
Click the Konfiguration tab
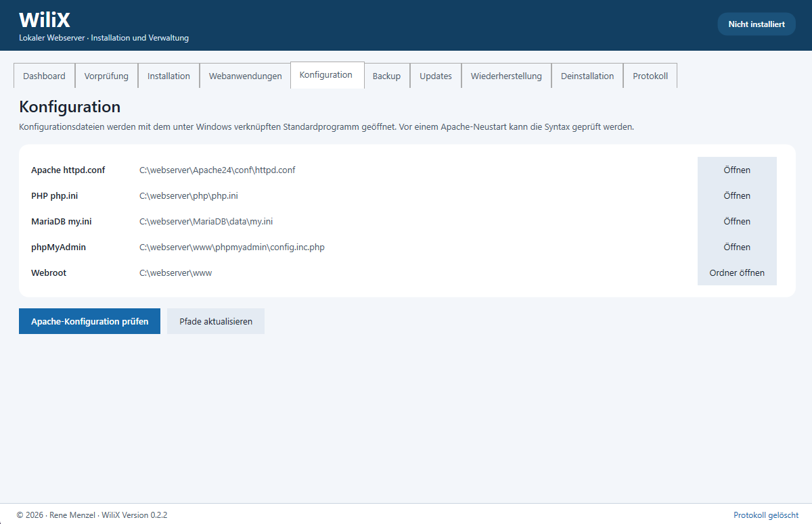[x=326, y=75]
